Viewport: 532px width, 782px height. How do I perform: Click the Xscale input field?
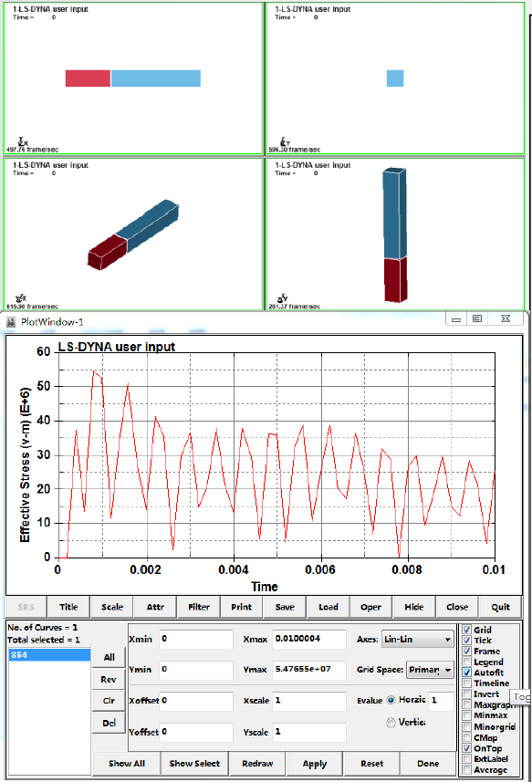tap(309, 701)
